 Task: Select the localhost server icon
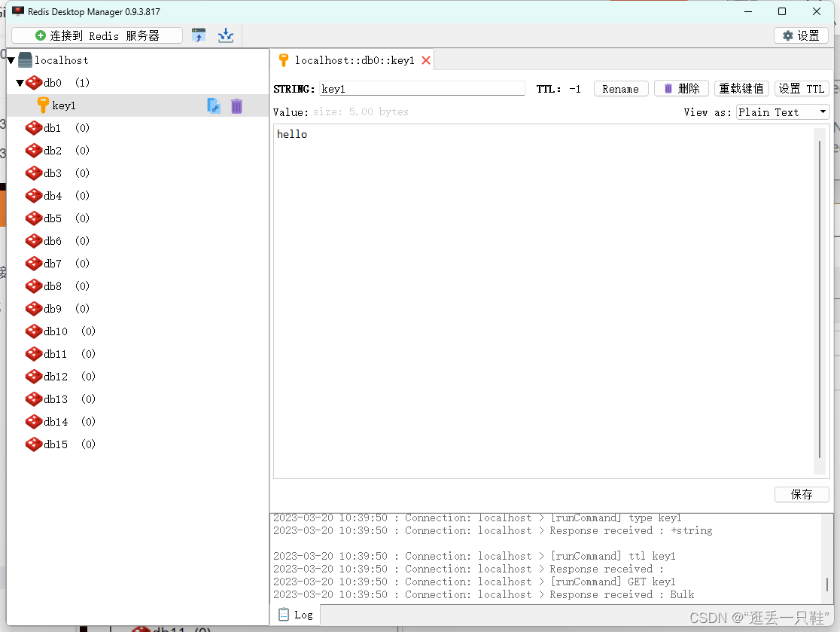26,60
